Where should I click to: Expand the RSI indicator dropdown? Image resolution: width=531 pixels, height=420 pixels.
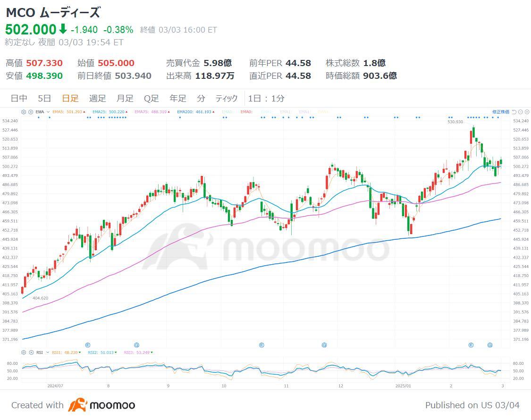[48, 353]
